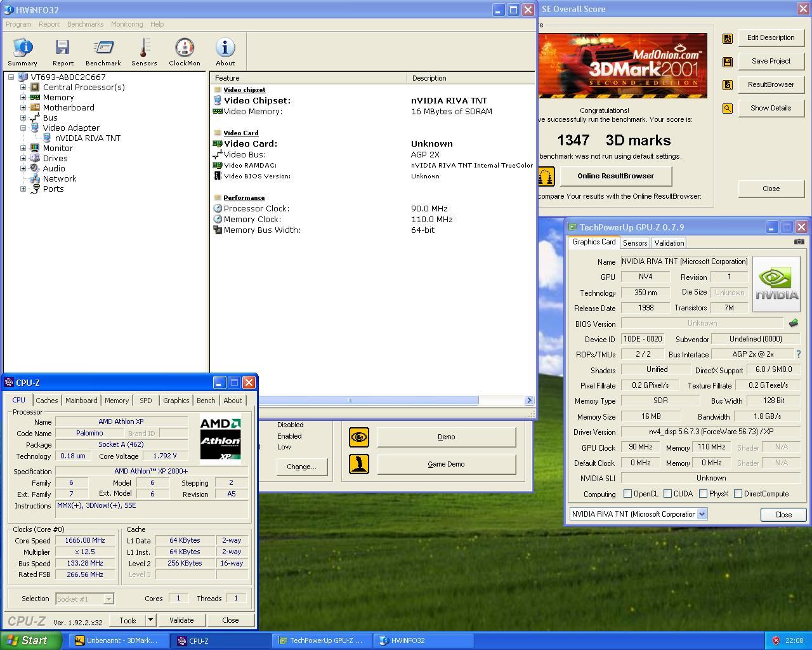Open the GPU selection dropdown in GPU-Z
The width and height of the screenshot is (812, 650).
(702, 514)
